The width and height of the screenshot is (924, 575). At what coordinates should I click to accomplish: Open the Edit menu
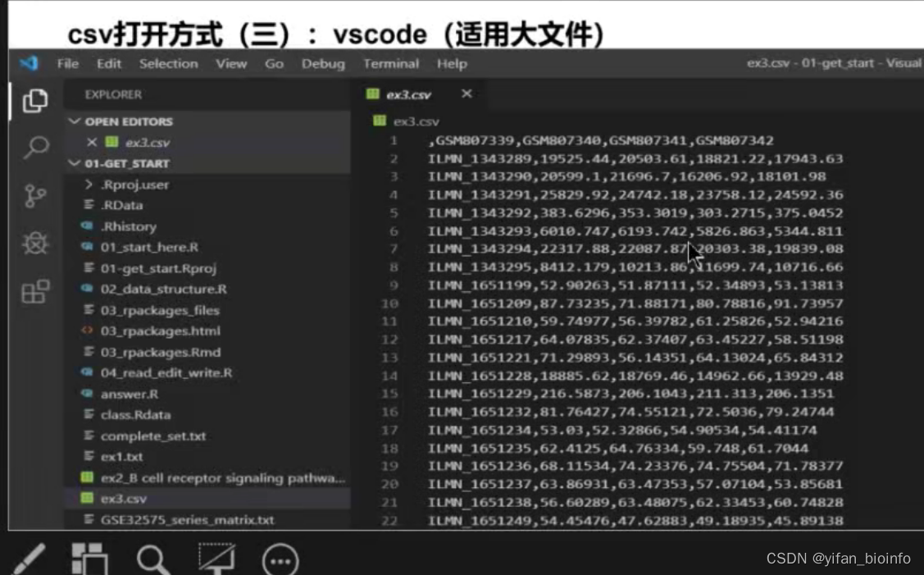click(109, 64)
